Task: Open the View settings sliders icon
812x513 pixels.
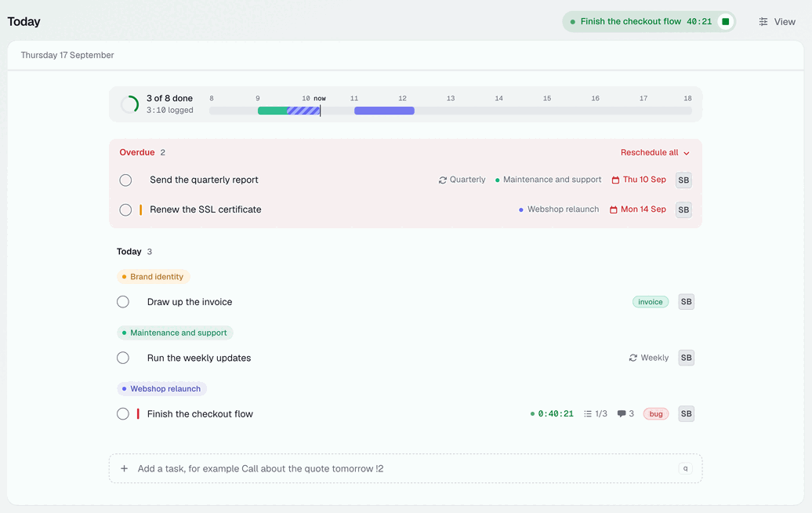Action: pos(763,22)
